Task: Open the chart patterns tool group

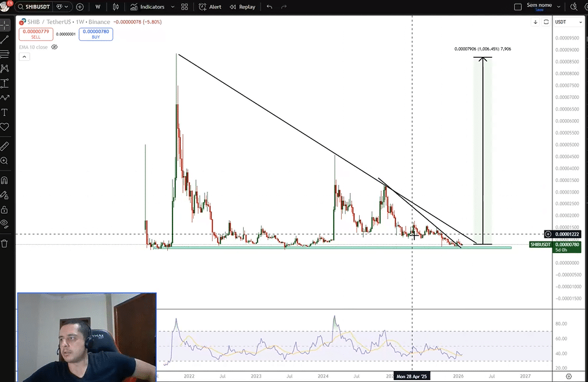Action: click(5, 69)
